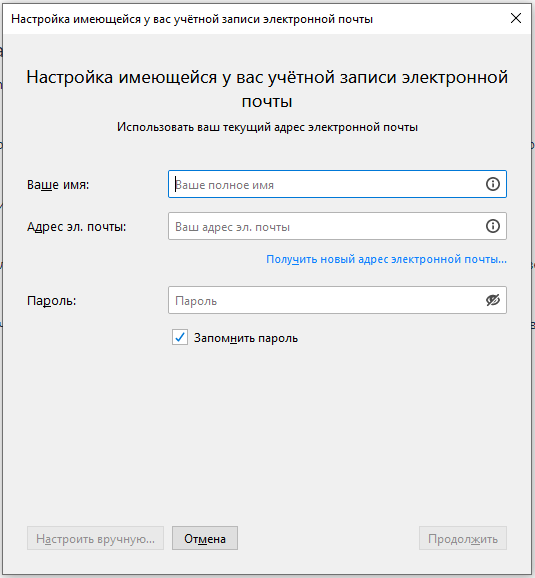Close the account setup dialog with the X
The image size is (535, 578).
click(x=516, y=18)
